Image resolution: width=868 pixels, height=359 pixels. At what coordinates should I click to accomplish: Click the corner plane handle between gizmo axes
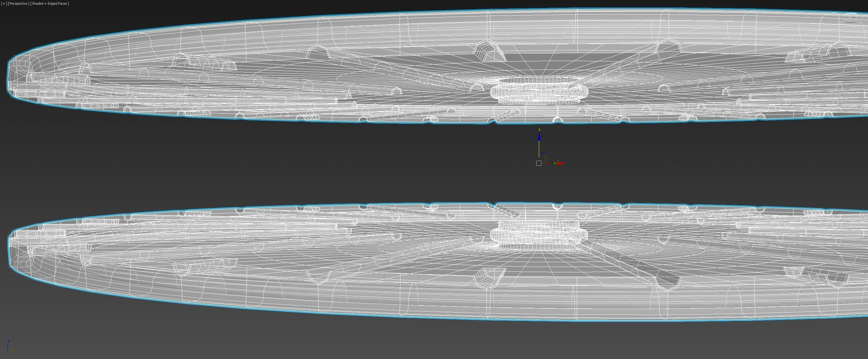pyautogui.click(x=544, y=158)
